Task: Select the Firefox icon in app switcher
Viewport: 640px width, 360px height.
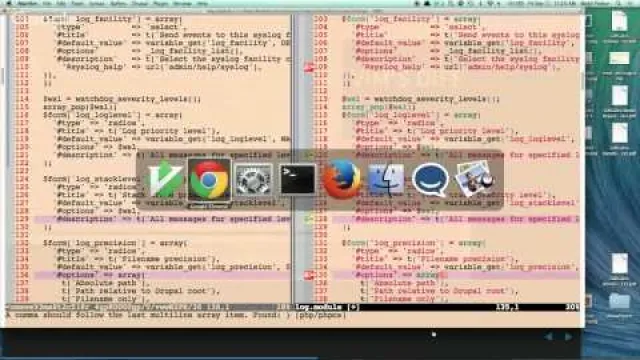Action: click(x=342, y=179)
